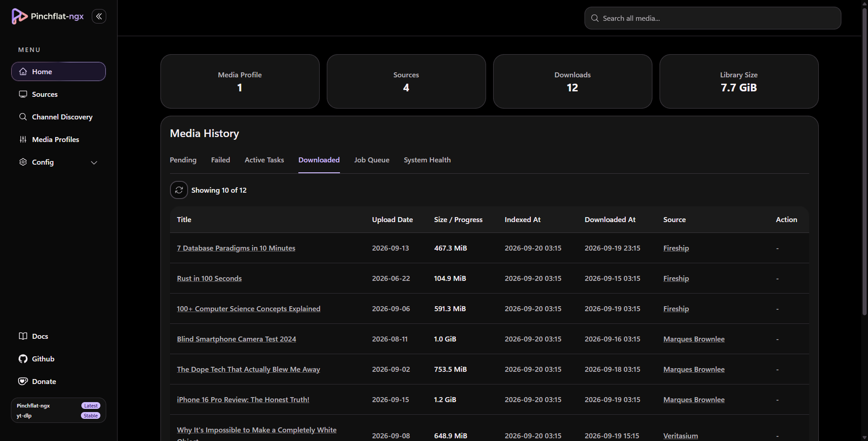The width and height of the screenshot is (868, 441).
Task: Select the Downloaded tab
Action: pos(319,160)
